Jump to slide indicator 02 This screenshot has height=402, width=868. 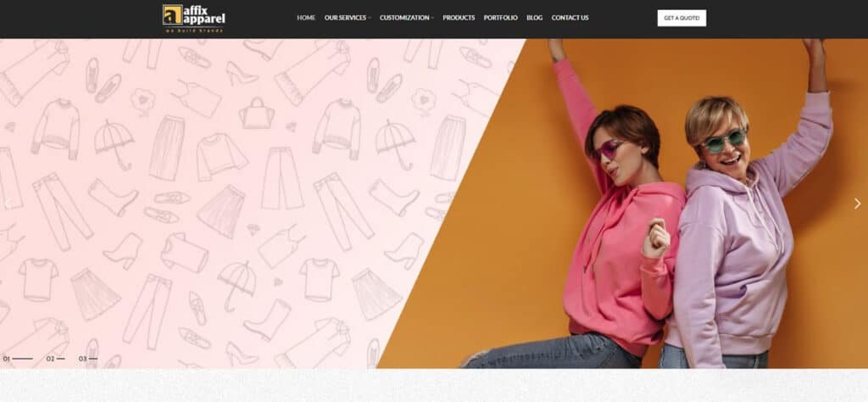[x=55, y=359]
